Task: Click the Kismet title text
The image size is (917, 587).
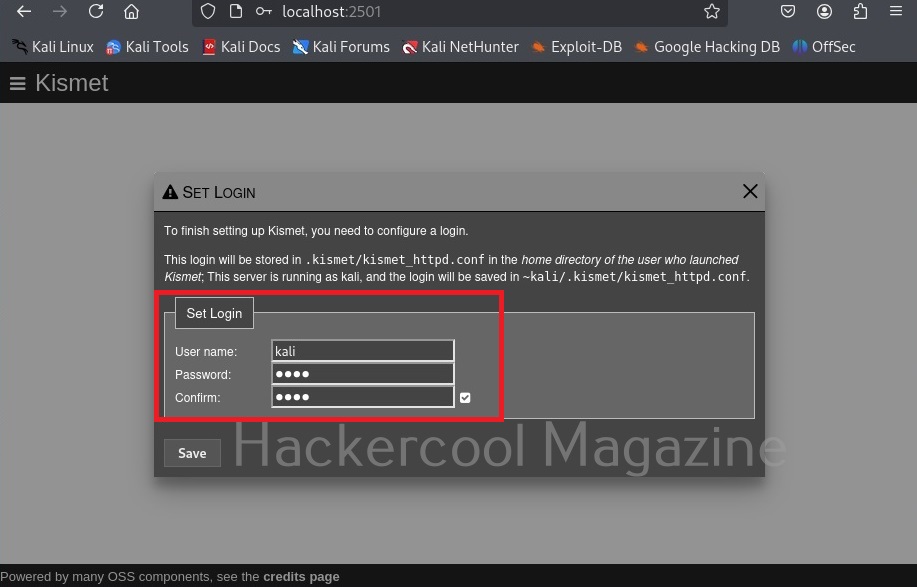Action: point(72,83)
